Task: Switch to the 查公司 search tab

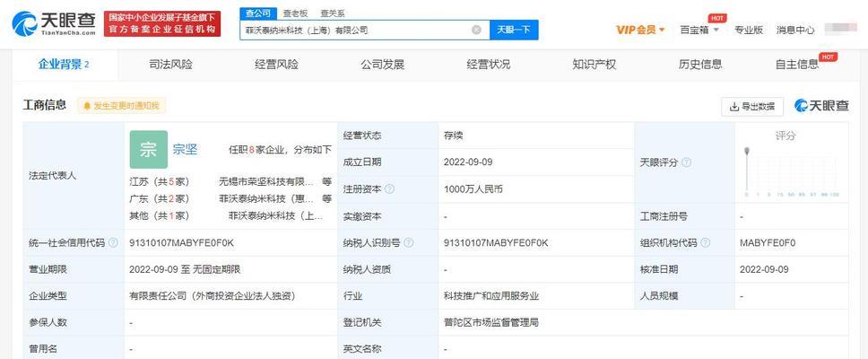Action: (x=257, y=13)
